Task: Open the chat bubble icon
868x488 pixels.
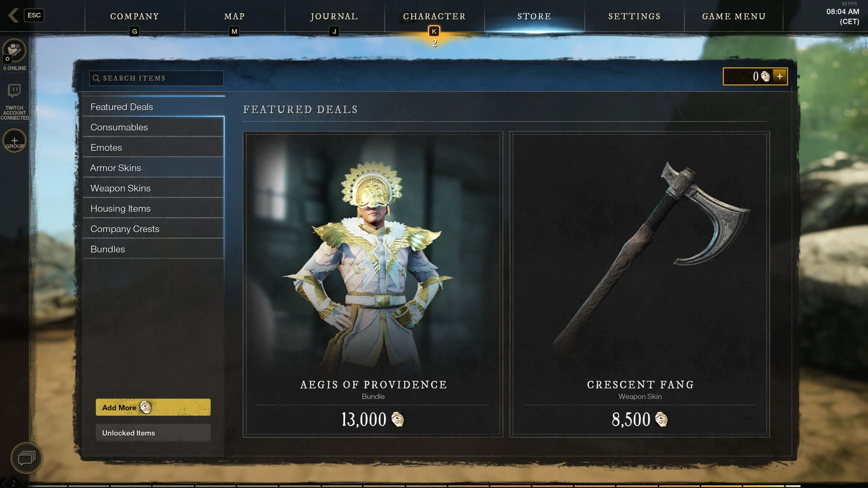Action: coord(26,458)
